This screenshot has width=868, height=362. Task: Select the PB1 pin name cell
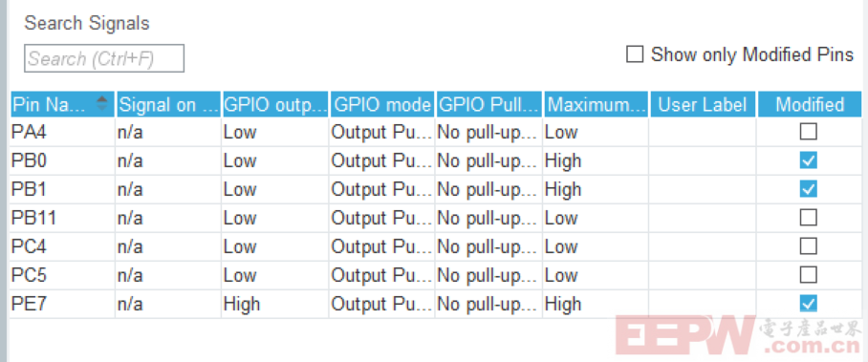[62, 189]
